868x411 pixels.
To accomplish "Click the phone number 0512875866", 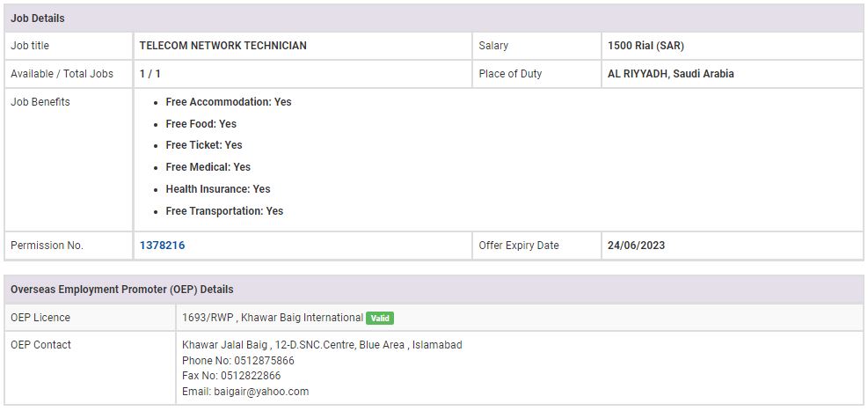I will coord(265,361).
